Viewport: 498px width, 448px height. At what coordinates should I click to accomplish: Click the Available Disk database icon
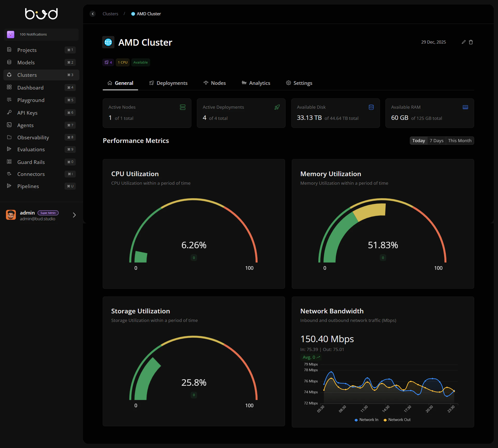(x=371, y=107)
